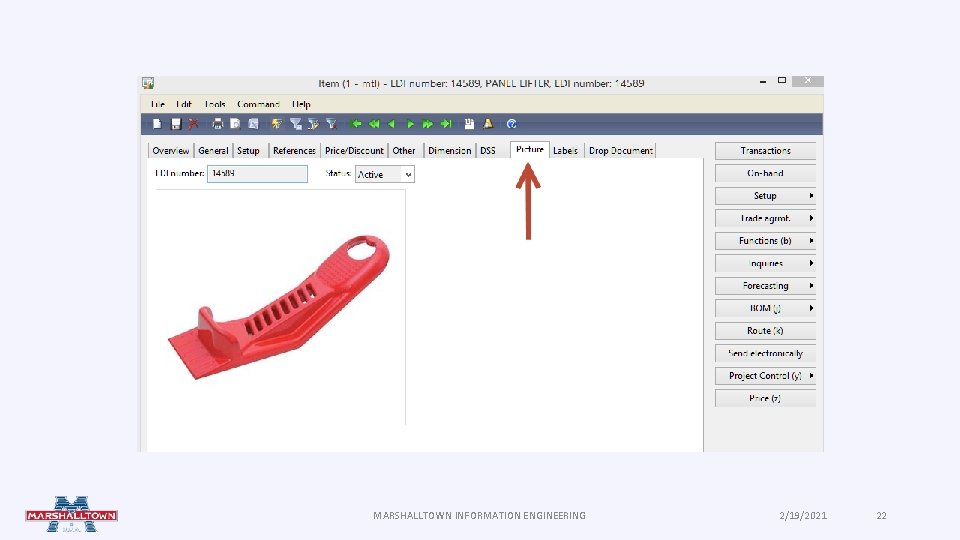Viewport: 960px width, 540px height.
Task: Click the Transactions button
Action: point(765,151)
